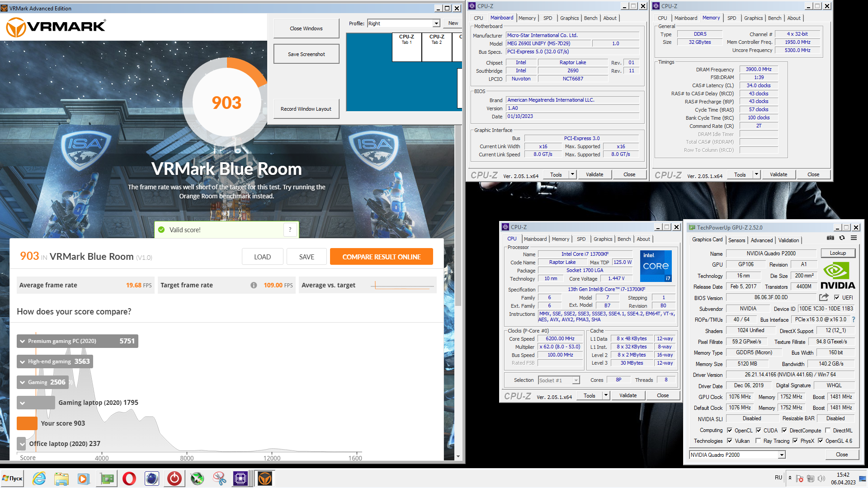
Task: Click the SAVE result button
Action: [x=307, y=257]
